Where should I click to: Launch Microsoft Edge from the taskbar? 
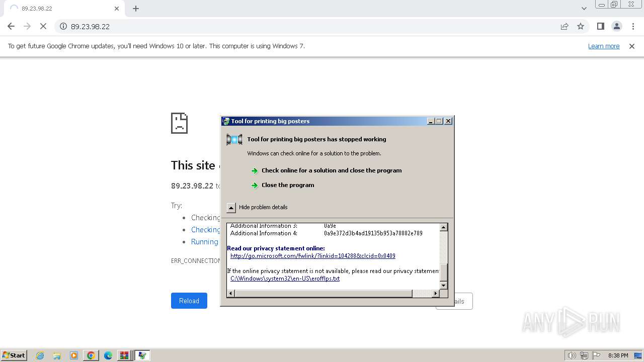108,355
